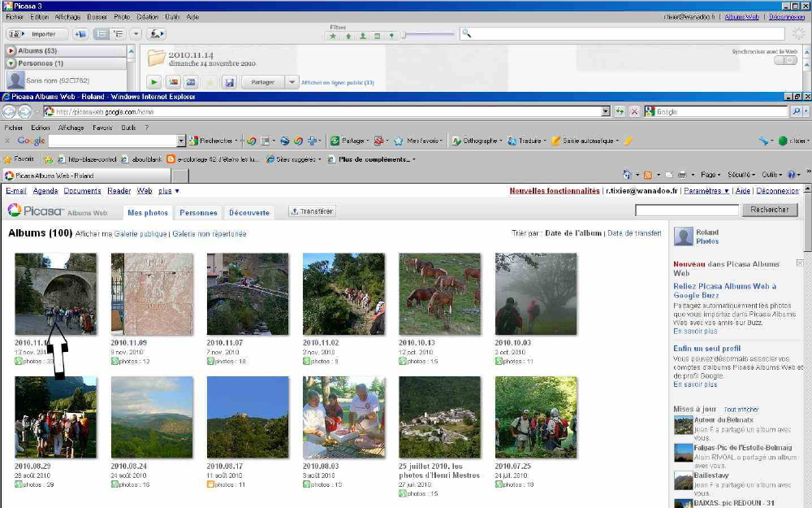812x508 pixels.
Task: Click the Picasa search field
Action: pos(621,33)
